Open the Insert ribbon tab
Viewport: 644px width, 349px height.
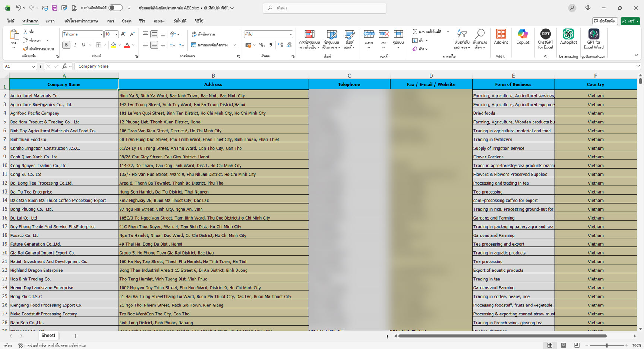[x=50, y=21]
